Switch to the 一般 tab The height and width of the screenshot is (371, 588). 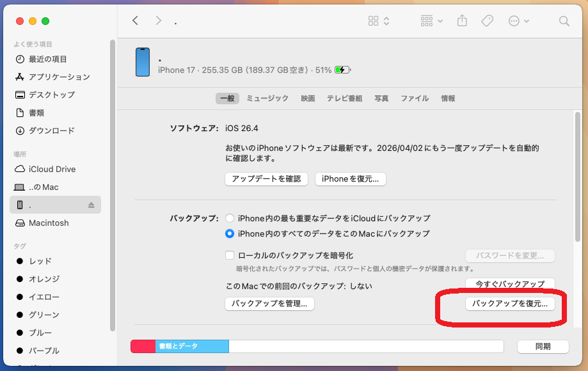227,99
